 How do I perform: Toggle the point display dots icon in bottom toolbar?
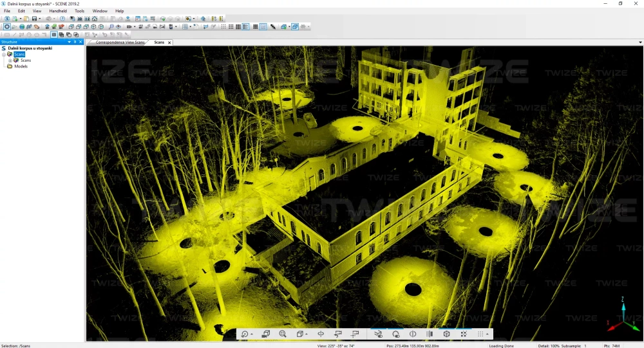tap(480, 334)
